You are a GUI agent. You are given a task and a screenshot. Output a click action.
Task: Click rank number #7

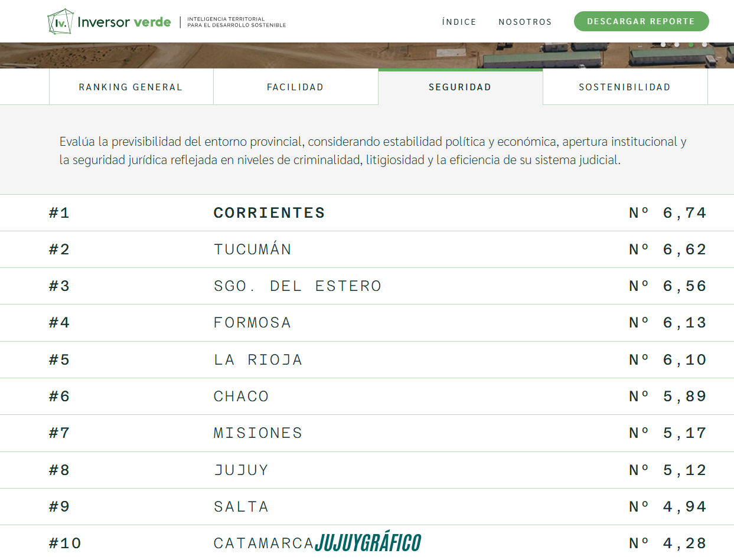point(59,433)
